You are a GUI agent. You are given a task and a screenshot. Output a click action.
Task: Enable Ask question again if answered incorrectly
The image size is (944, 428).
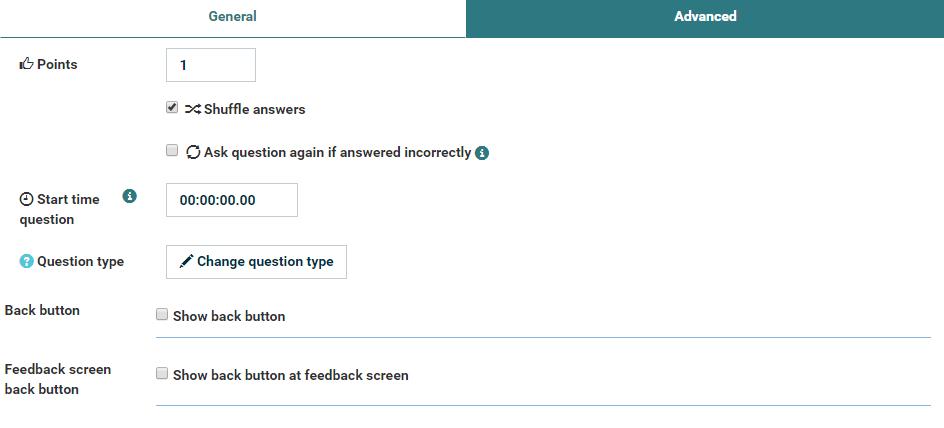click(172, 150)
